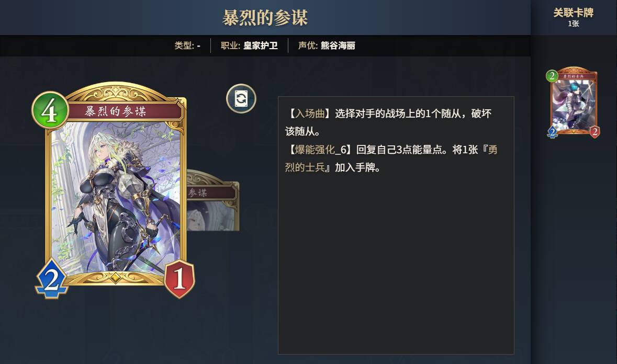Click the red defense 1 shield

[180, 279]
